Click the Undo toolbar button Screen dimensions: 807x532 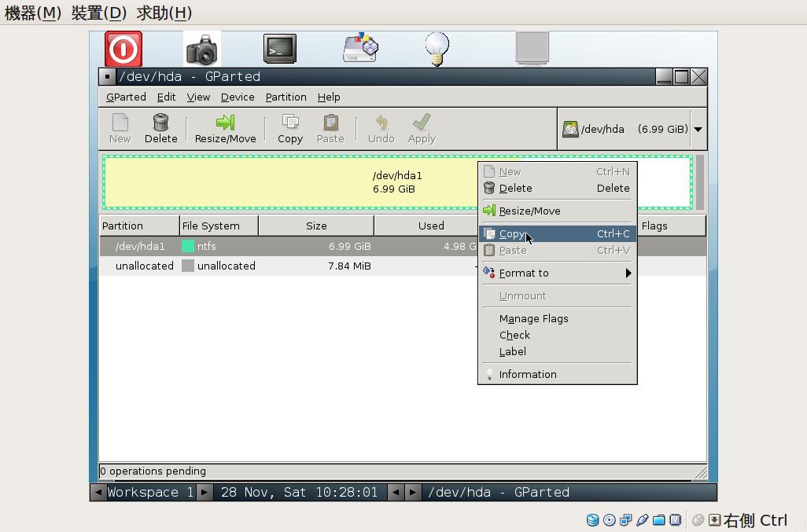[381, 129]
